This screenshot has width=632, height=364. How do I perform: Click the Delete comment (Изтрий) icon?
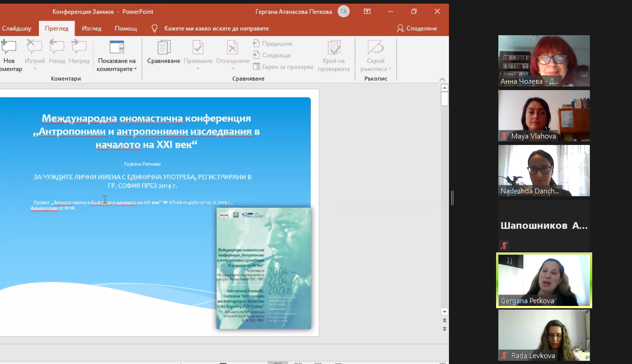point(34,47)
